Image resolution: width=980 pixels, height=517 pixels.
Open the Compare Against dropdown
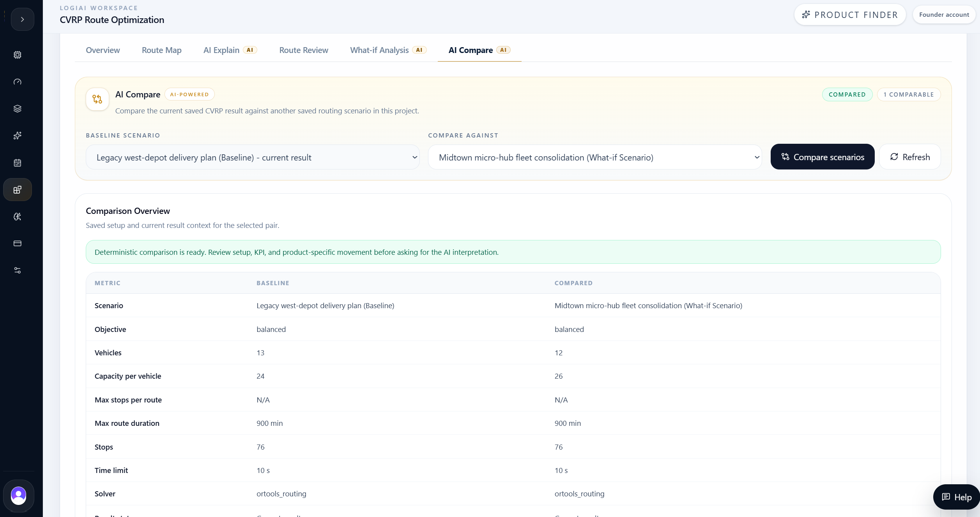tap(595, 157)
